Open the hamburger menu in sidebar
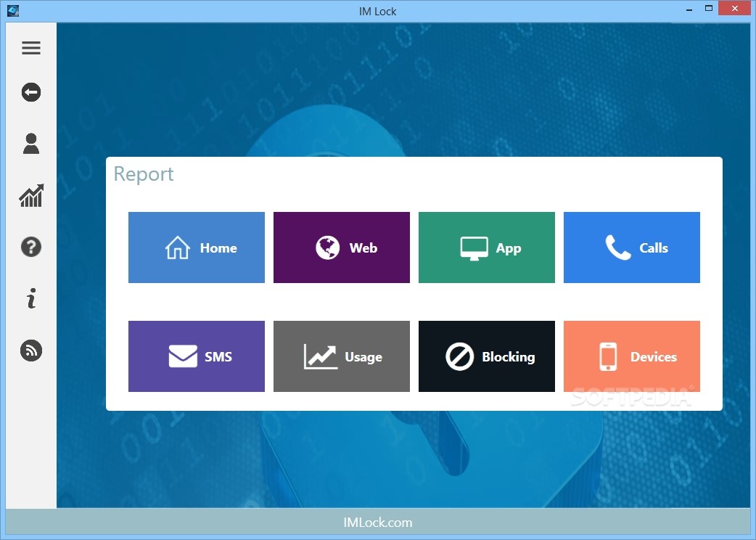756x540 pixels. [x=31, y=48]
